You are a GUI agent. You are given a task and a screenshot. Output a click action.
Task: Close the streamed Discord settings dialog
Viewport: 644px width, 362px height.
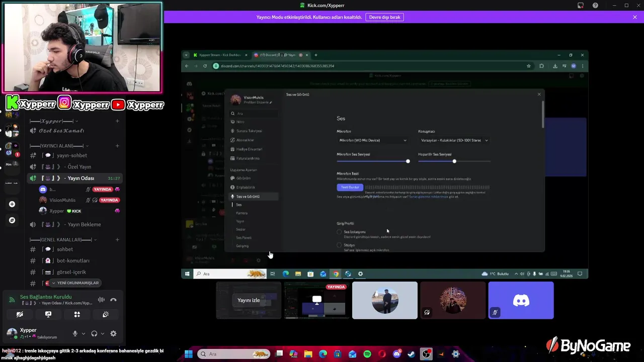[x=539, y=94]
